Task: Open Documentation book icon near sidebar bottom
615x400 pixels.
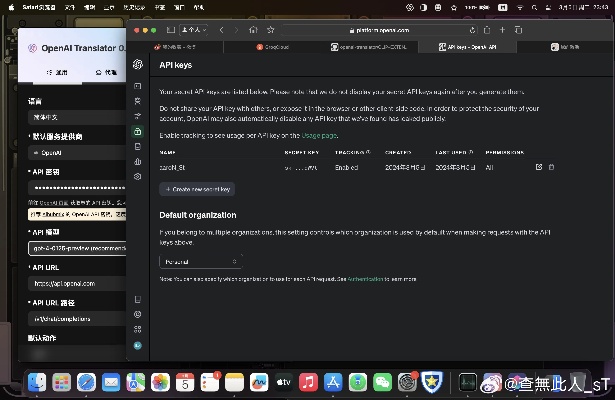Action: [x=138, y=300]
